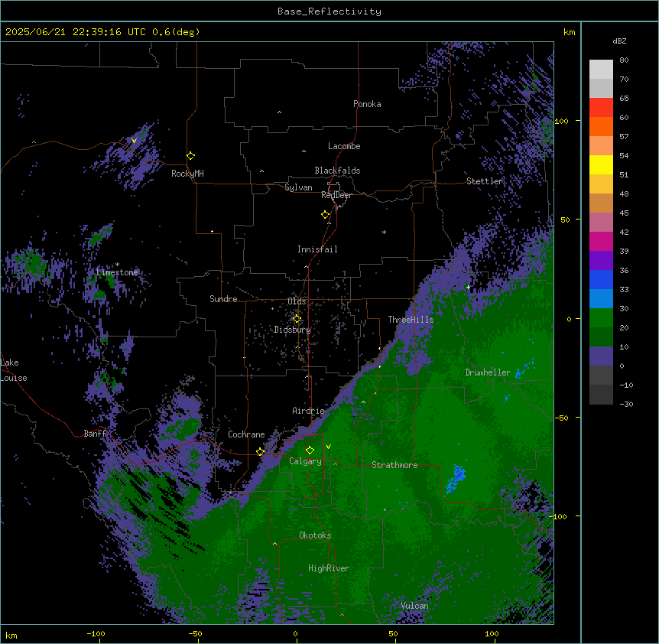The width and height of the screenshot is (659, 644).
Task: Click the Okotoks label
Action: [x=315, y=535]
